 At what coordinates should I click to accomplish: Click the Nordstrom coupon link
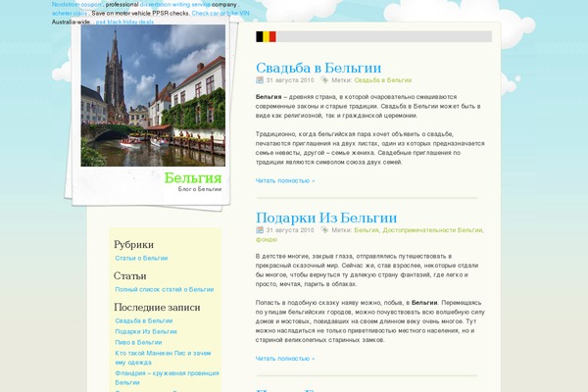click(x=76, y=5)
